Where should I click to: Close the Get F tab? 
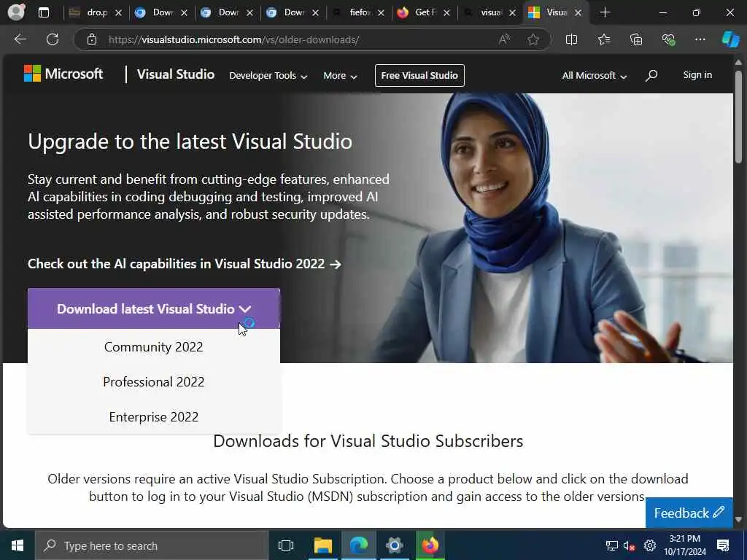(x=446, y=13)
